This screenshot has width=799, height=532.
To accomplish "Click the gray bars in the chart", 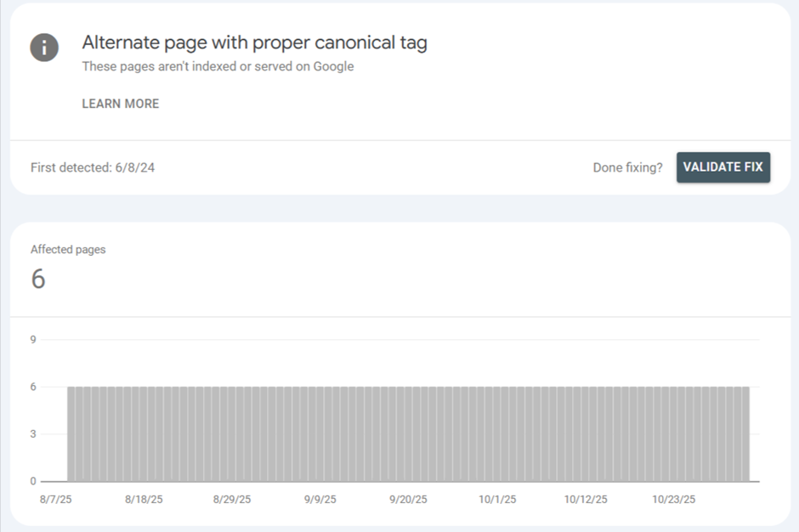I will [408, 433].
